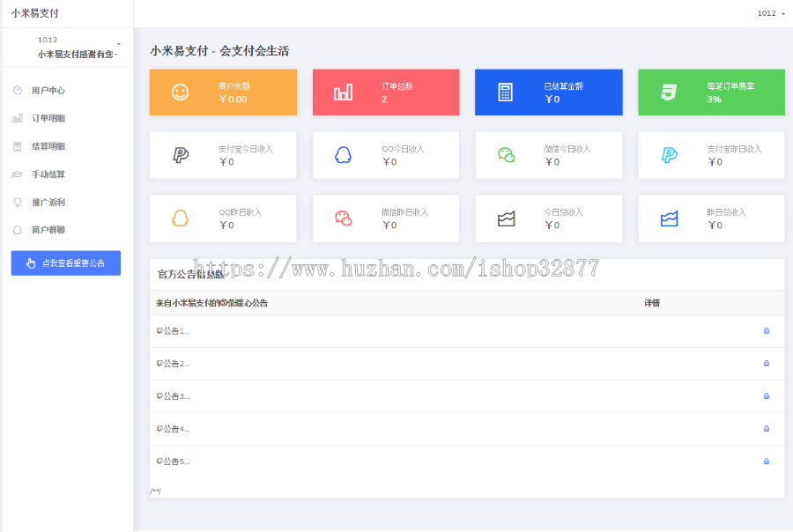Click the 今日总收入 label

[x=563, y=212]
